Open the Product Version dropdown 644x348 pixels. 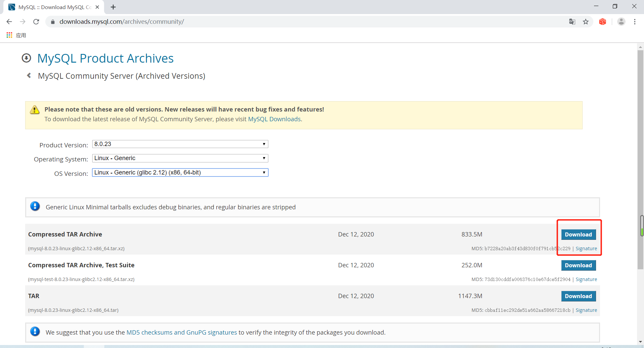pyautogui.click(x=180, y=144)
